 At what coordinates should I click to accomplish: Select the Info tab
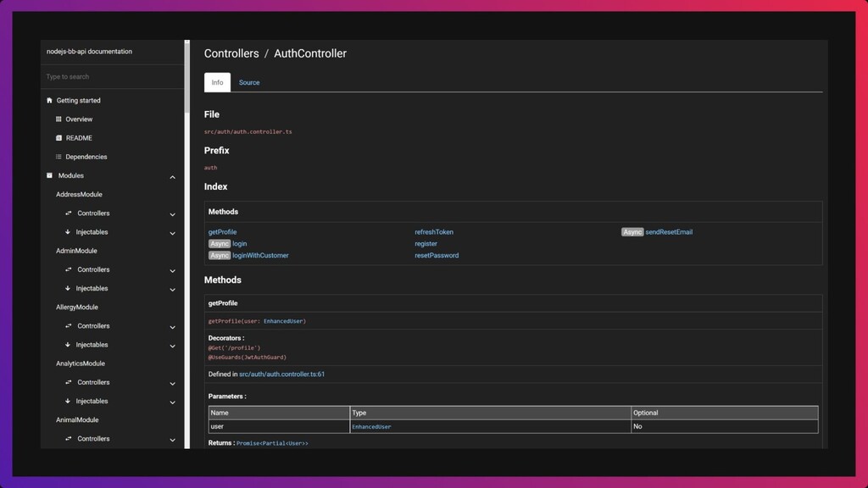click(217, 82)
